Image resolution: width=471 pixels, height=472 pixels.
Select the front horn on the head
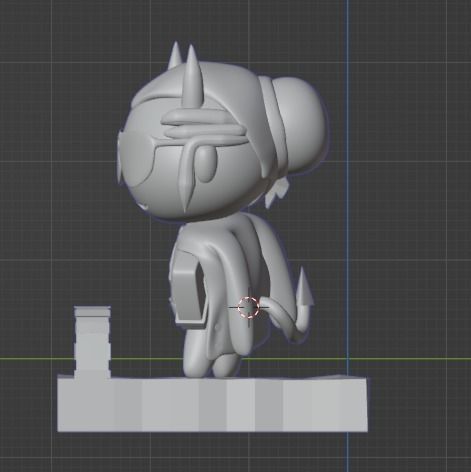pos(193,78)
